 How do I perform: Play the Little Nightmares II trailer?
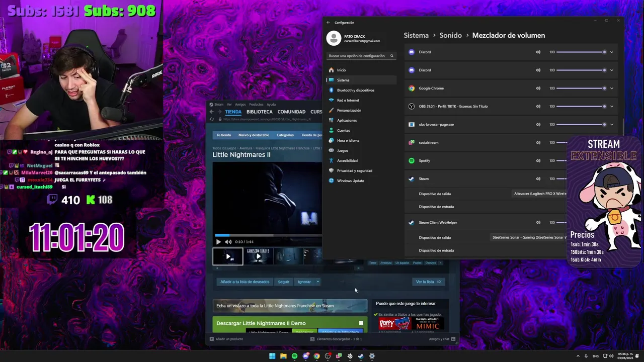218,242
